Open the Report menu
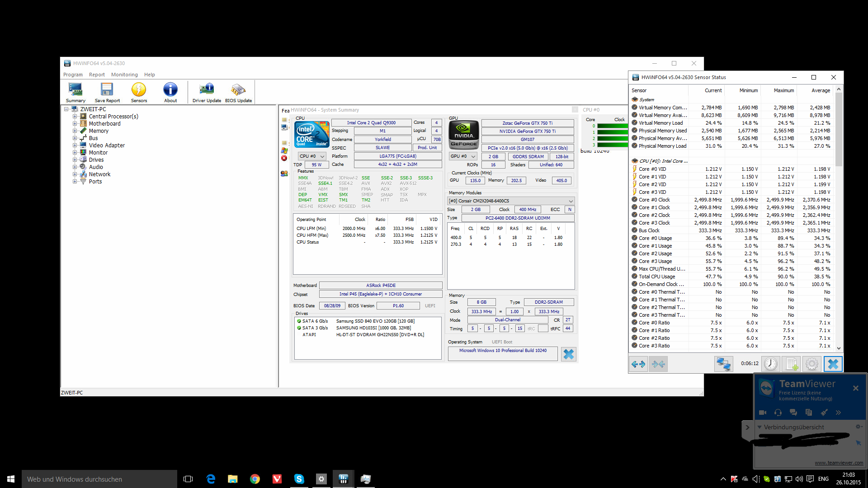 pyautogui.click(x=97, y=75)
